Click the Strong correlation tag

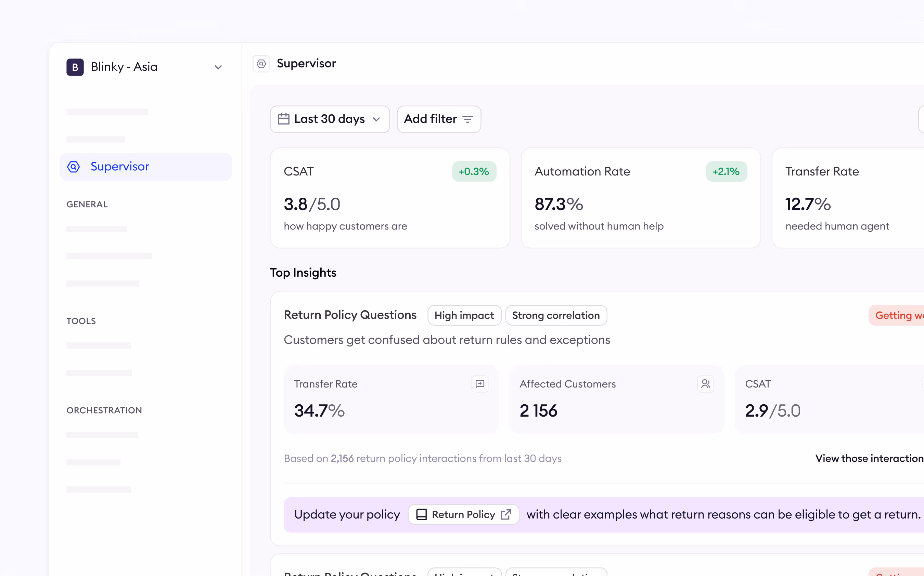coord(556,315)
